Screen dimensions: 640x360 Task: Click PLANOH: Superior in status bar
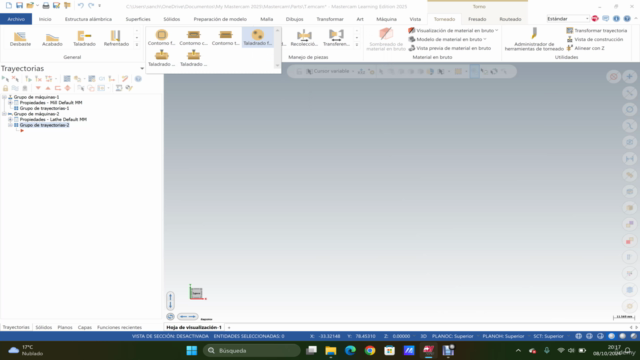tap(503, 336)
